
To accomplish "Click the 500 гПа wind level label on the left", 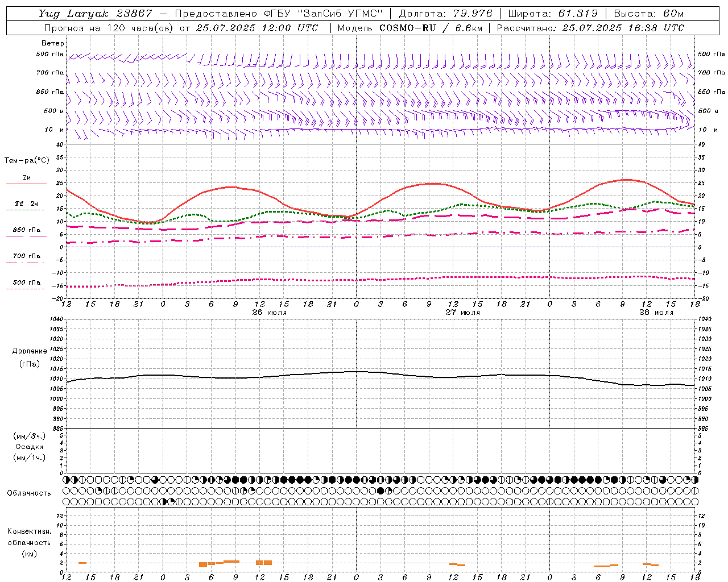I will coord(50,54).
